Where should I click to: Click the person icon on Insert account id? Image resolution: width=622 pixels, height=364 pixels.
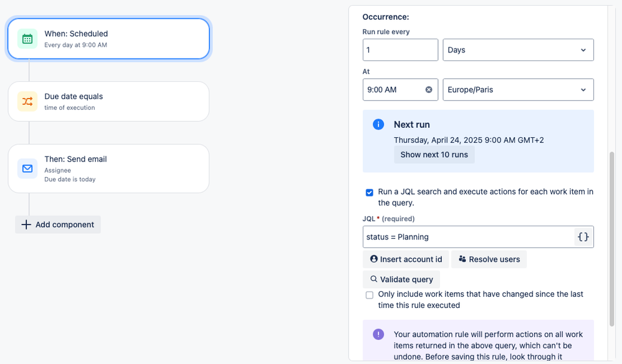pyautogui.click(x=374, y=259)
